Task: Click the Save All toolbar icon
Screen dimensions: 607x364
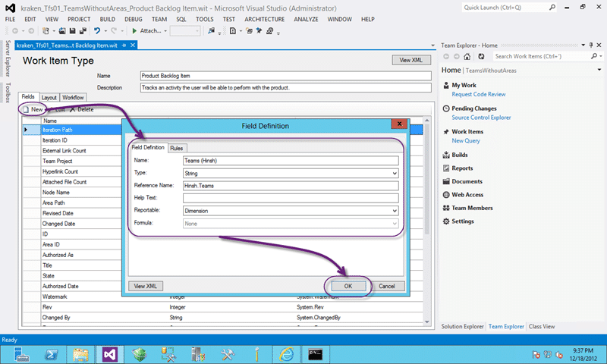Action: pos(83,31)
